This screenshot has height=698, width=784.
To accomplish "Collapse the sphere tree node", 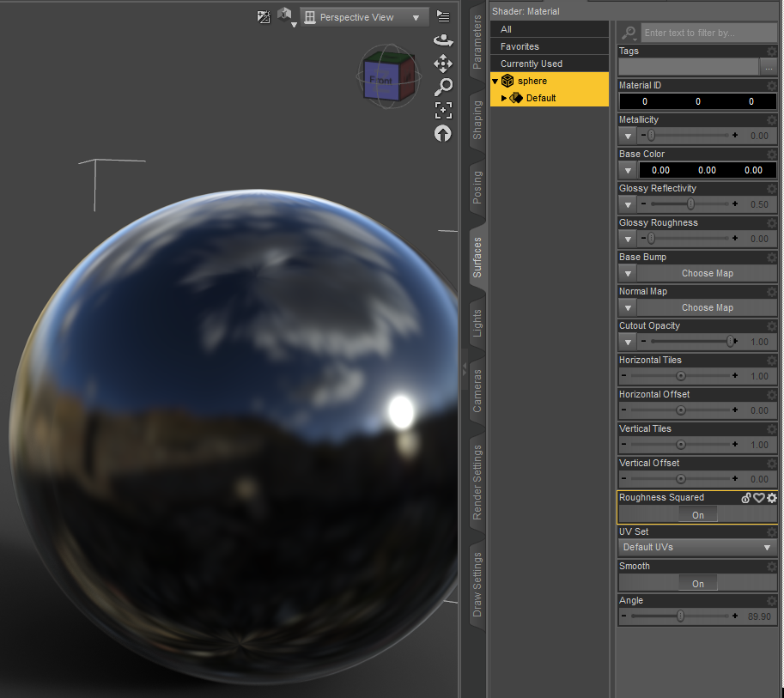I will (x=495, y=81).
